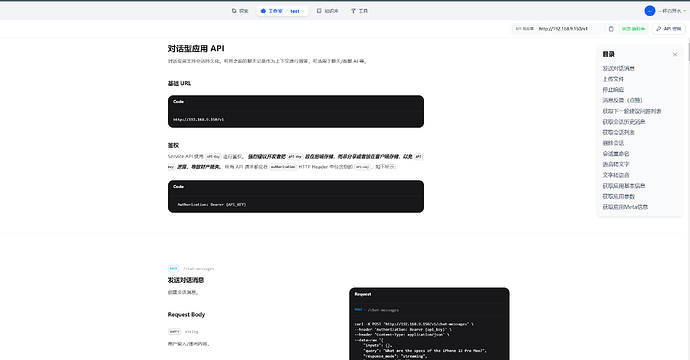The image size is (690, 360).
Task: Click the 工作室 (Studio) blue icon
Action: pos(263,11)
